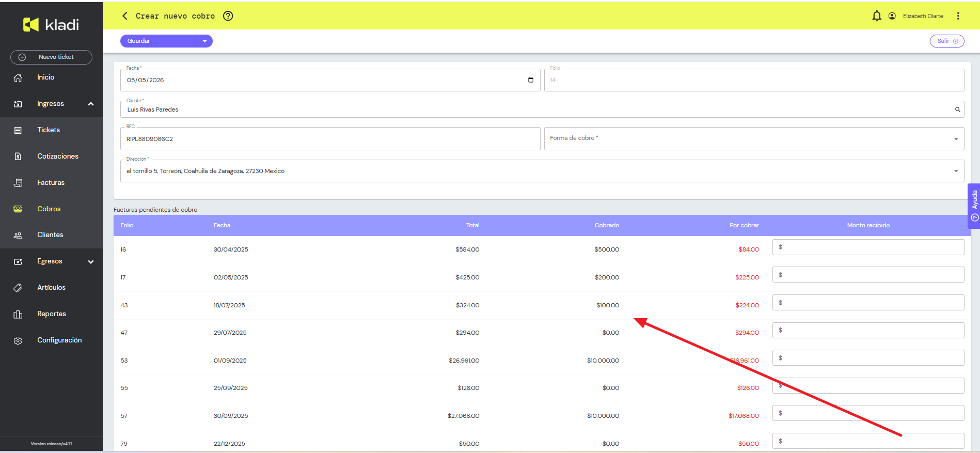Image resolution: width=980 pixels, height=453 pixels.
Task: Click Monto recibido field for folio 16
Action: (868, 247)
